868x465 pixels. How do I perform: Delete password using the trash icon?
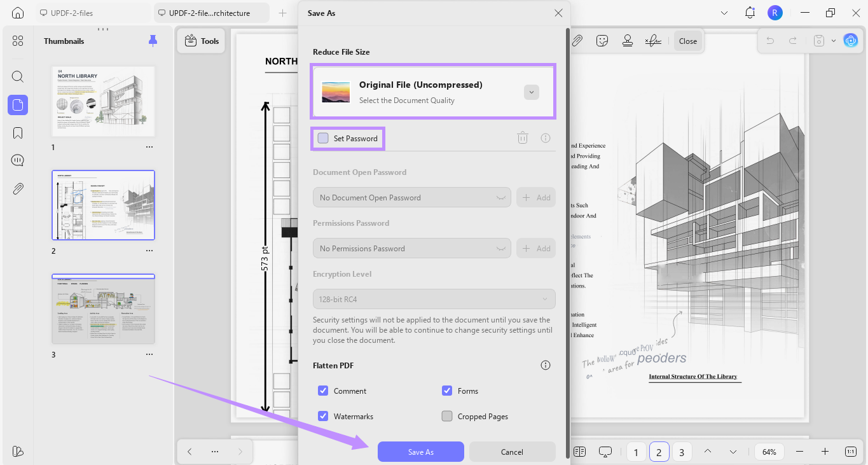click(x=523, y=138)
